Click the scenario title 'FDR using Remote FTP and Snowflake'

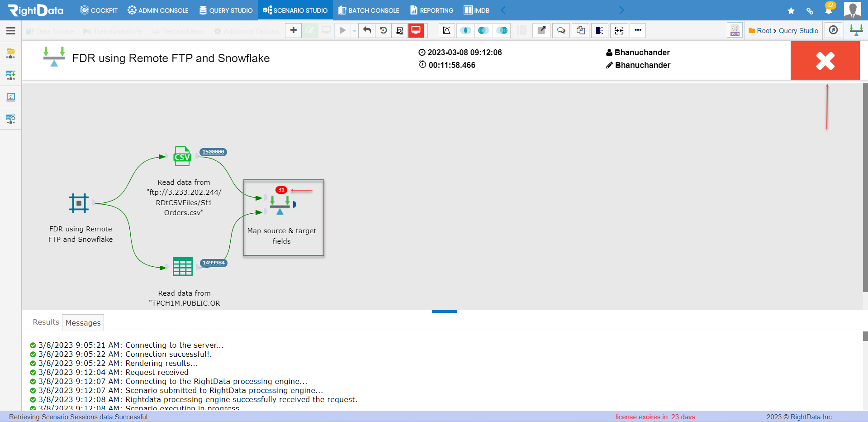pos(171,58)
